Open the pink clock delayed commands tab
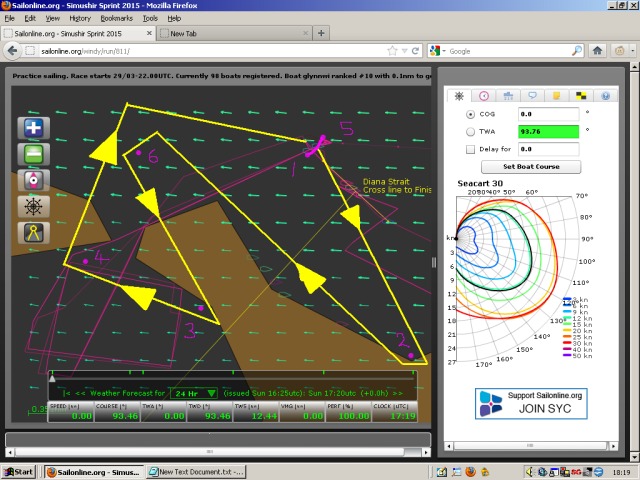This screenshot has width=640, height=480. point(484,96)
